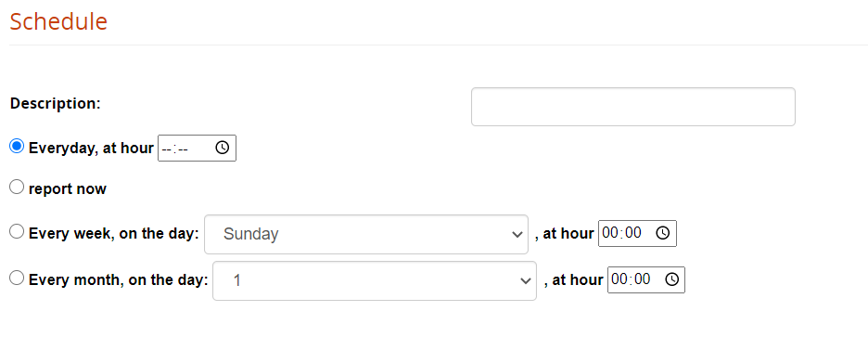Open the clock picker for Everyday hour
This screenshot has height=350, width=868.
pos(222,148)
